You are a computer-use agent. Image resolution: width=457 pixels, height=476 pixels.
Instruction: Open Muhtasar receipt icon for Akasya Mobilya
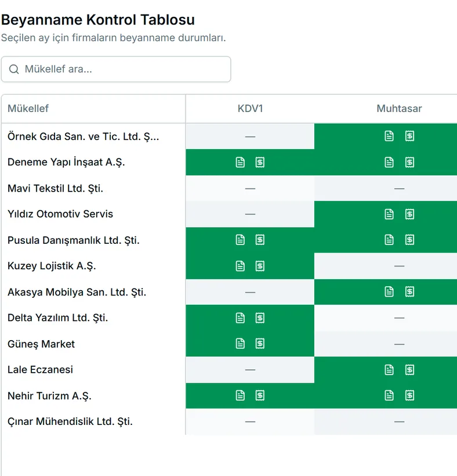point(409,292)
